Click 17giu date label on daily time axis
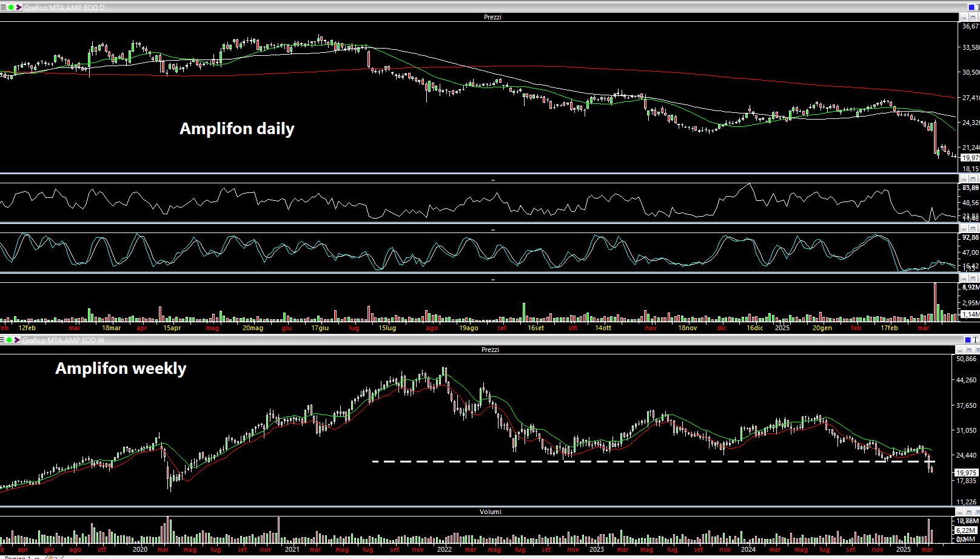This screenshot has height=559, width=980. pos(320,328)
